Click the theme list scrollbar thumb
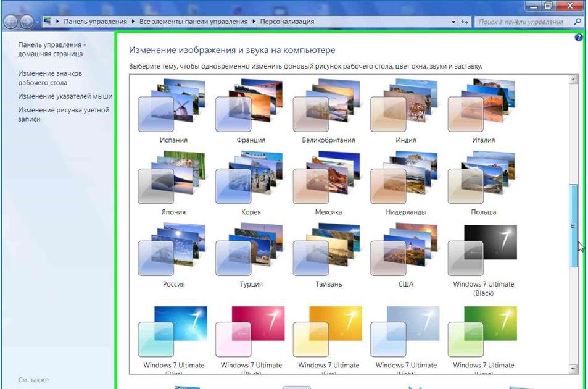This screenshot has width=588, height=389. pyautogui.click(x=573, y=225)
